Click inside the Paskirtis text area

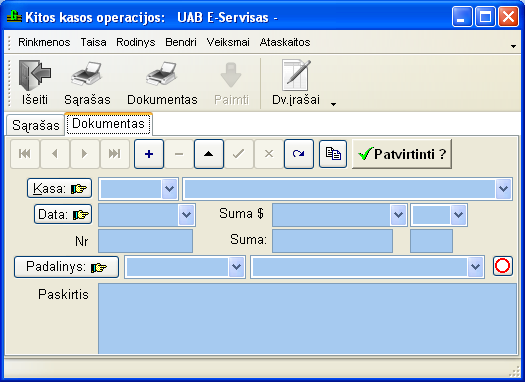pyautogui.click(x=307, y=319)
